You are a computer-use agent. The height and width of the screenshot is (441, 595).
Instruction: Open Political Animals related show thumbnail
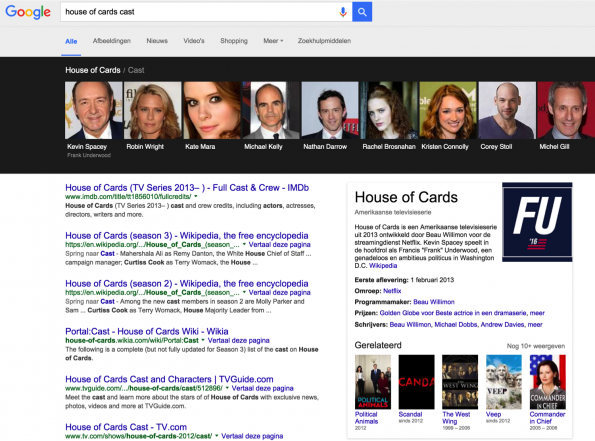pos(373,382)
